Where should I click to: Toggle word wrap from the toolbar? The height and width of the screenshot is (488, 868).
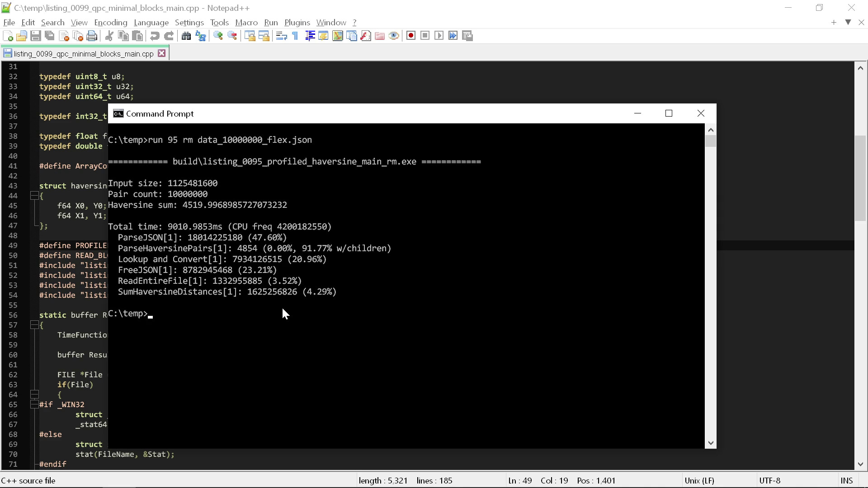click(281, 35)
